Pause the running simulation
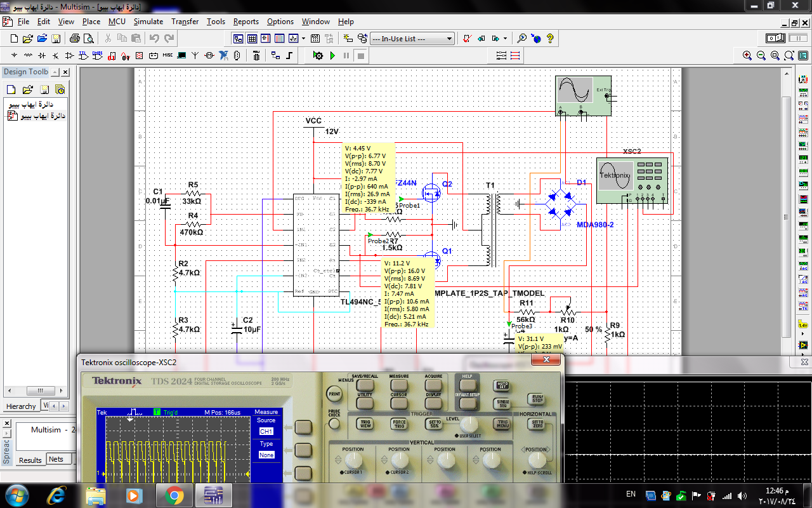This screenshot has height=508, width=812. [346, 55]
